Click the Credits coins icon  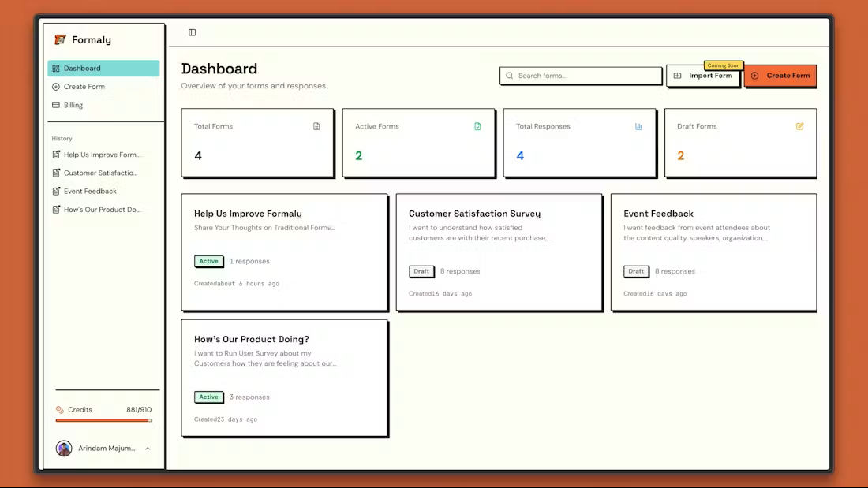[60, 409]
